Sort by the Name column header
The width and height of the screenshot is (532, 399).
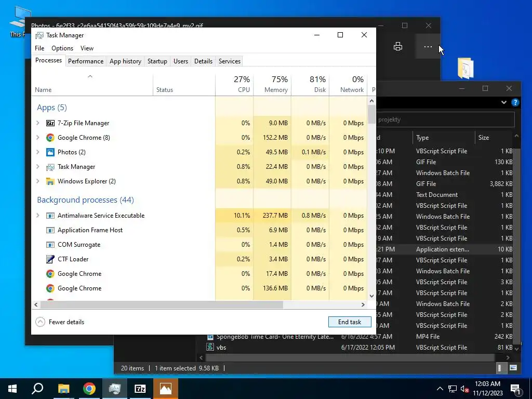[92, 85]
